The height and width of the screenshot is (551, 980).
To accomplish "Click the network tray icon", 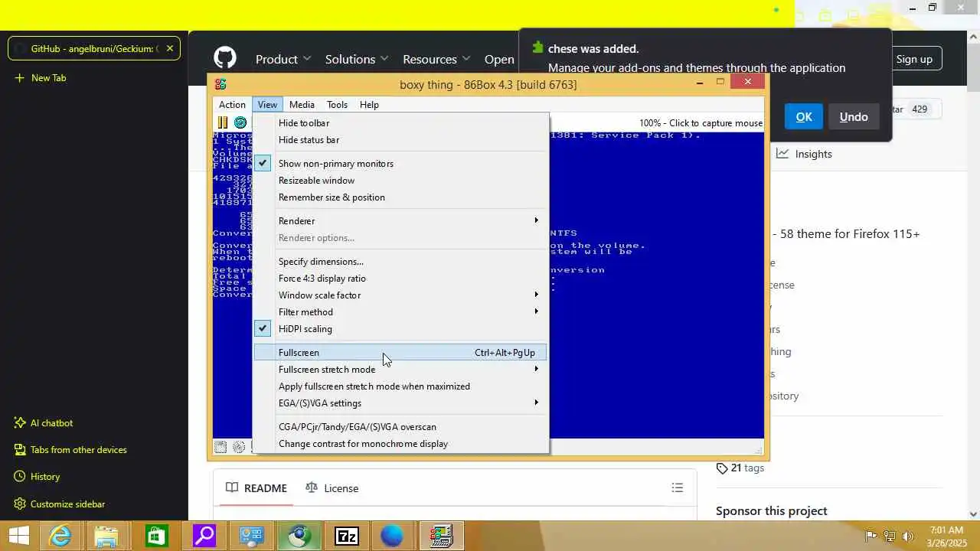I will [890, 536].
